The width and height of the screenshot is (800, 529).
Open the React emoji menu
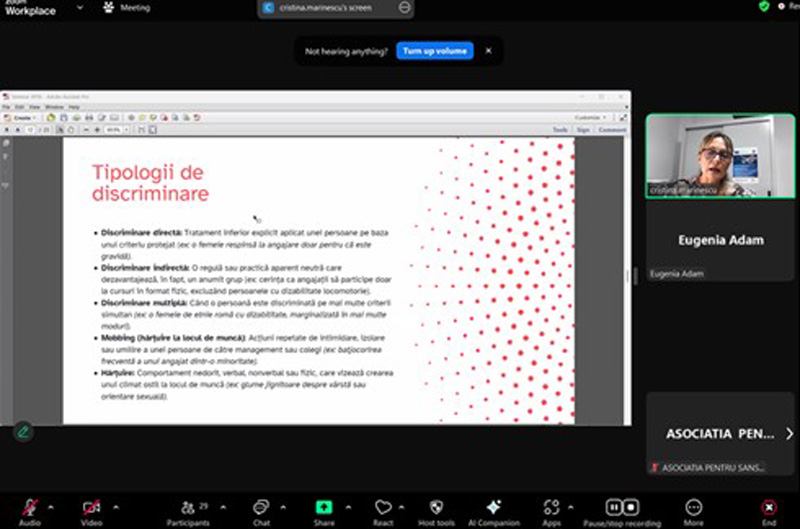383,508
